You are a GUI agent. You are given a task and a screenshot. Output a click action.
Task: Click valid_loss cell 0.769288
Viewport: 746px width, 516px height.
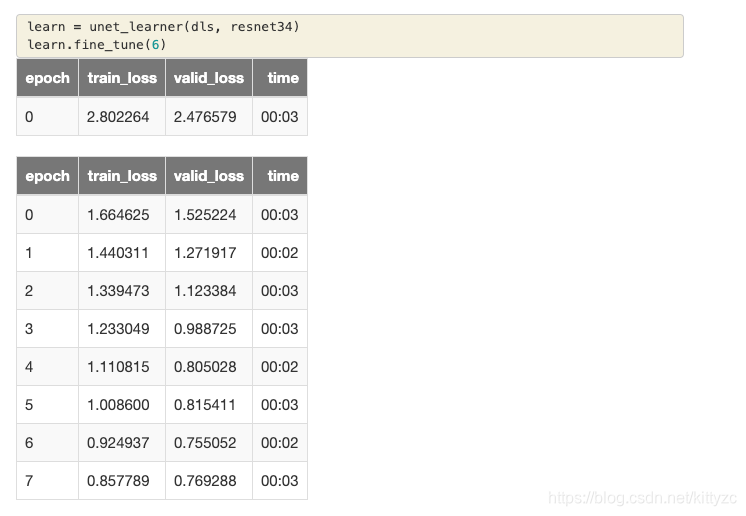point(209,481)
